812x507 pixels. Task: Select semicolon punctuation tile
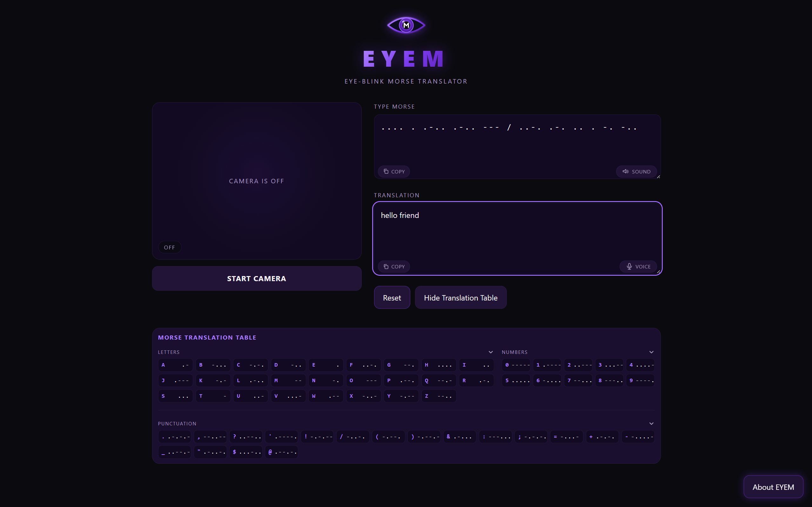click(x=531, y=436)
